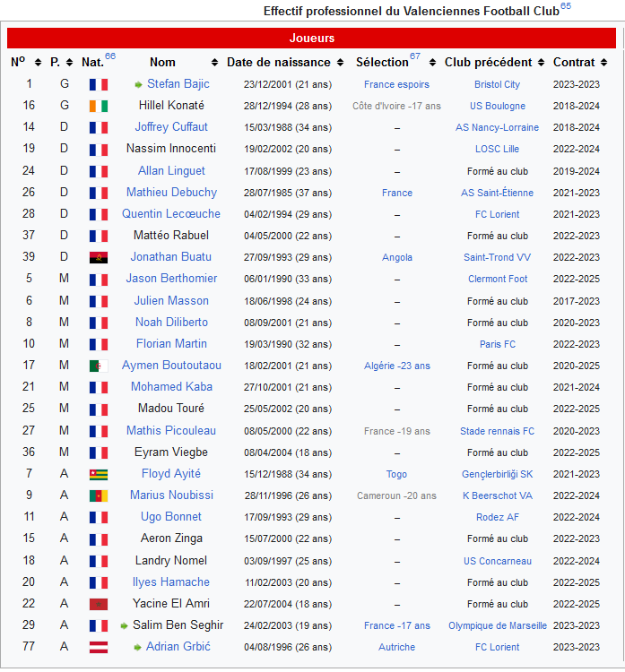Click the Austria flag beside Adrian Grbić
This screenshot has height=672, width=625.
(x=98, y=647)
